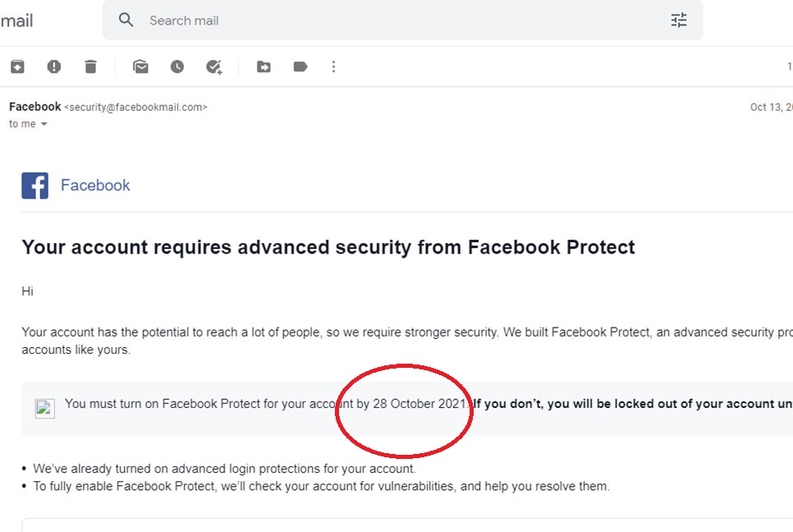This screenshot has height=532, width=793.
Task: Click the blue Facebook logo
Action: pos(35,186)
